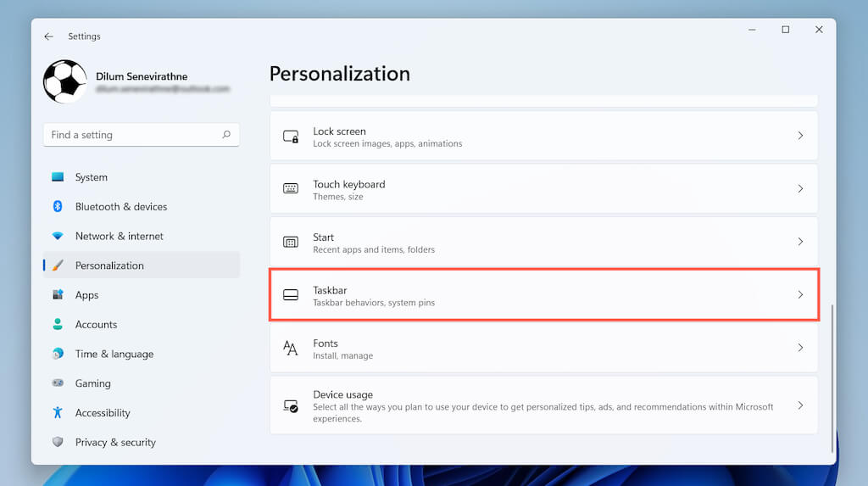Expand Taskbar via its chevron
This screenshot has height=486, width=868.
pyautogui.click(x=800, y=294)
